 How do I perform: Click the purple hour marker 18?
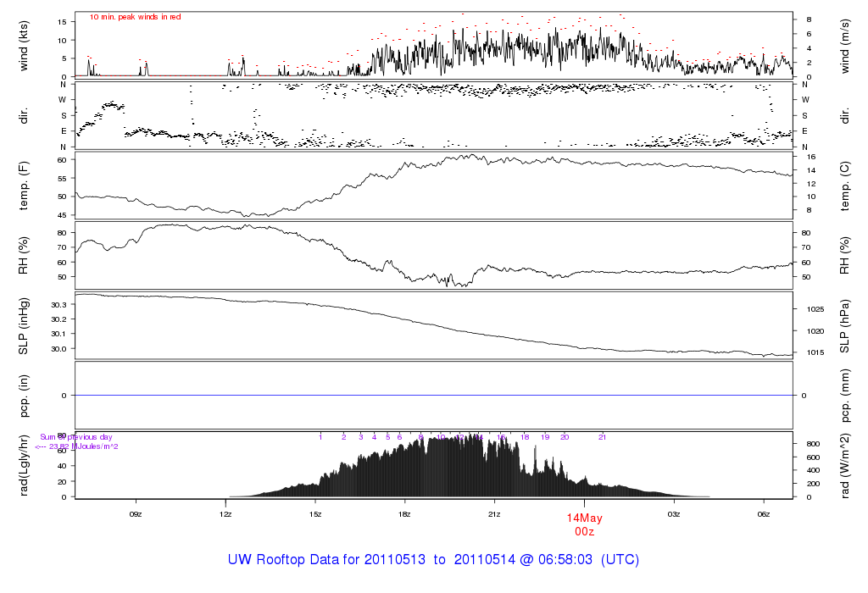pos(525,437)
